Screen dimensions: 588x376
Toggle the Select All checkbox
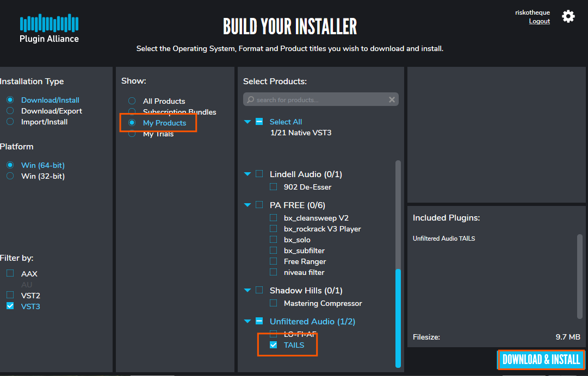click(x=259, y=122)
